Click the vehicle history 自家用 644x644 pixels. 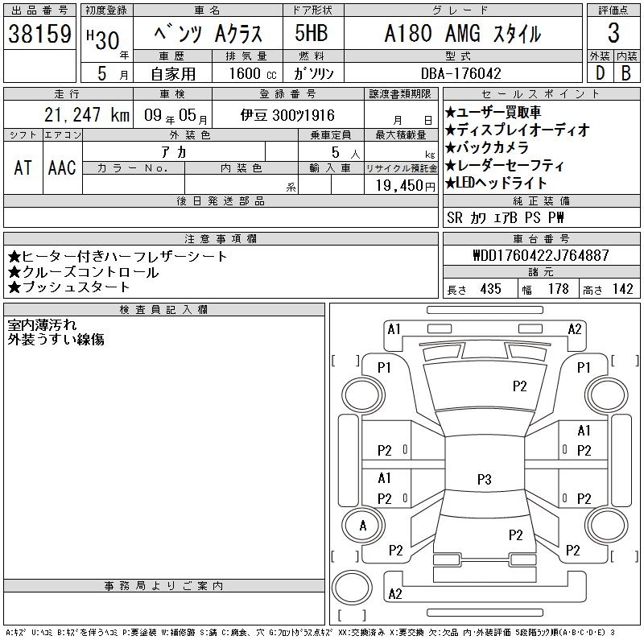tap(173, 74)
